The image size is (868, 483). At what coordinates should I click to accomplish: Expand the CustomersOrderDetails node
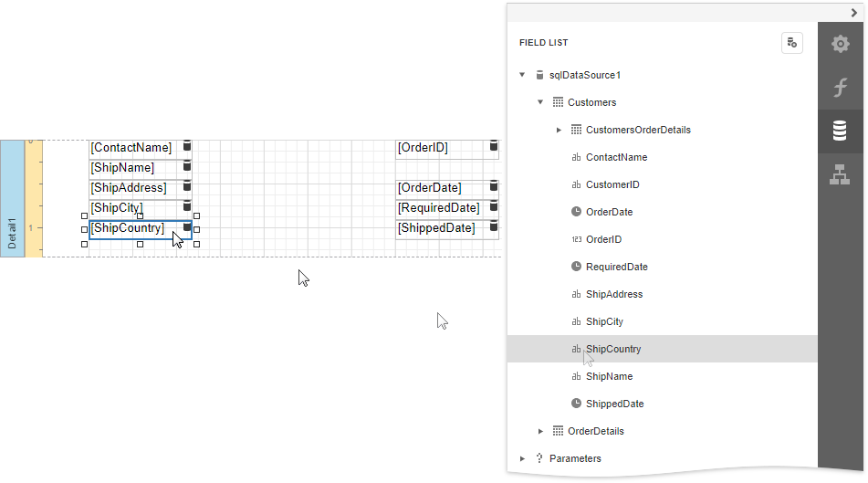(x=559, y=130)
